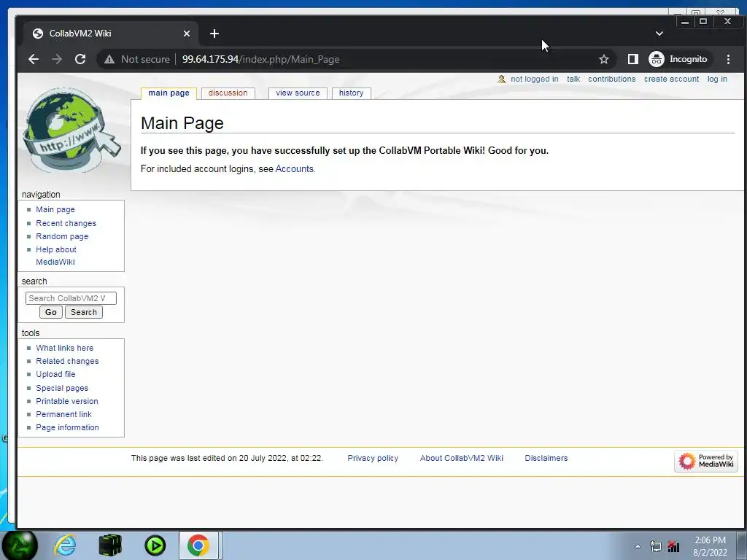This screenshot has height=560, width=747.
Task: Click the Search button
Action: pos(84,312)
